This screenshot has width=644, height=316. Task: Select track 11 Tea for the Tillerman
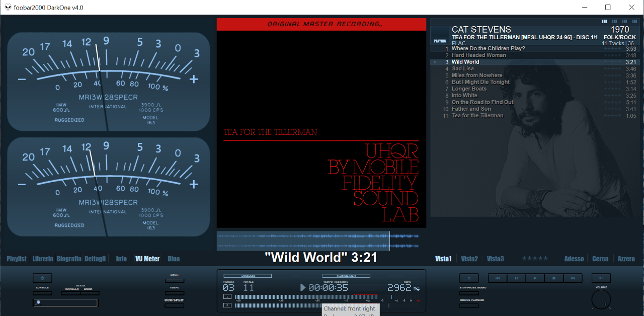(x=534, y=116)
